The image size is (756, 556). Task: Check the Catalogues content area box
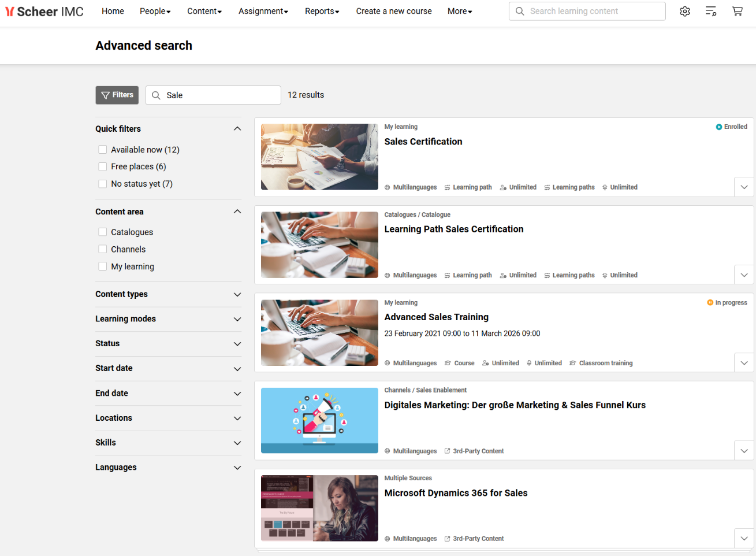(103, 232)
